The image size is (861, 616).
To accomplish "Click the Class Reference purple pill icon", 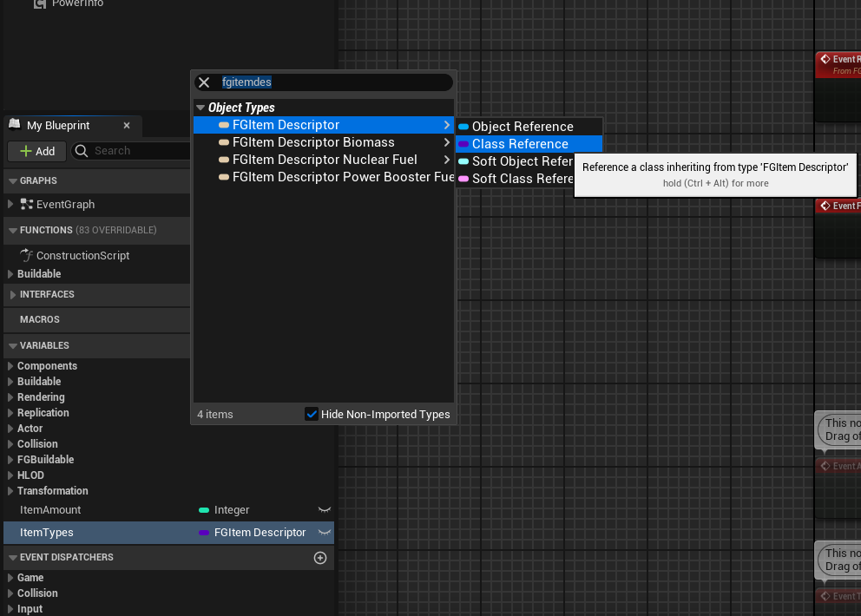I will tap(463, 144).
